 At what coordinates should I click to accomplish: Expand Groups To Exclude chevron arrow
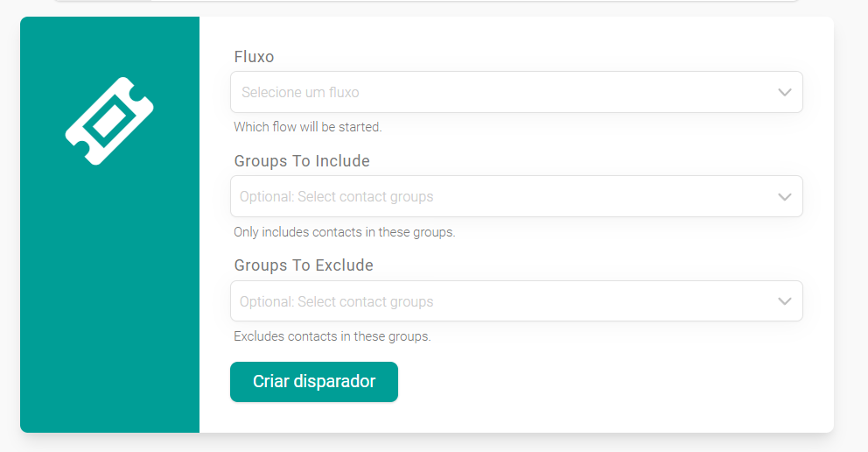coord(784,301)
